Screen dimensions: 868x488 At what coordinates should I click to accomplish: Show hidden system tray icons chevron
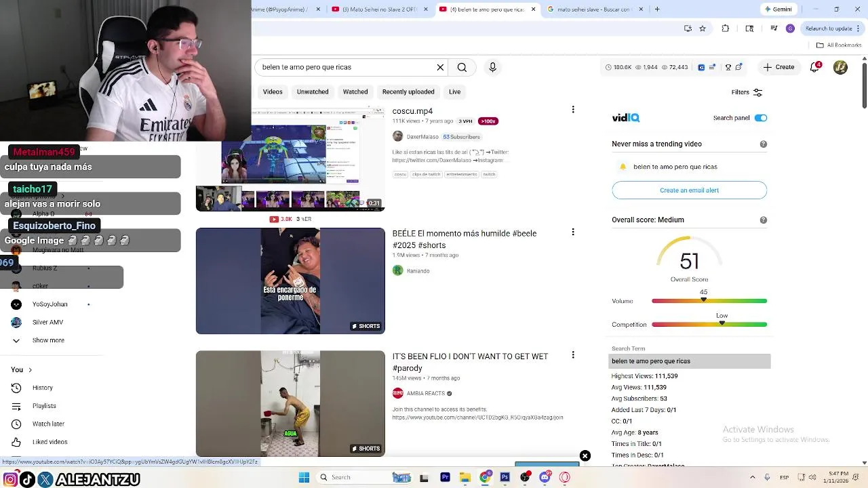click(x=752, y=477)
